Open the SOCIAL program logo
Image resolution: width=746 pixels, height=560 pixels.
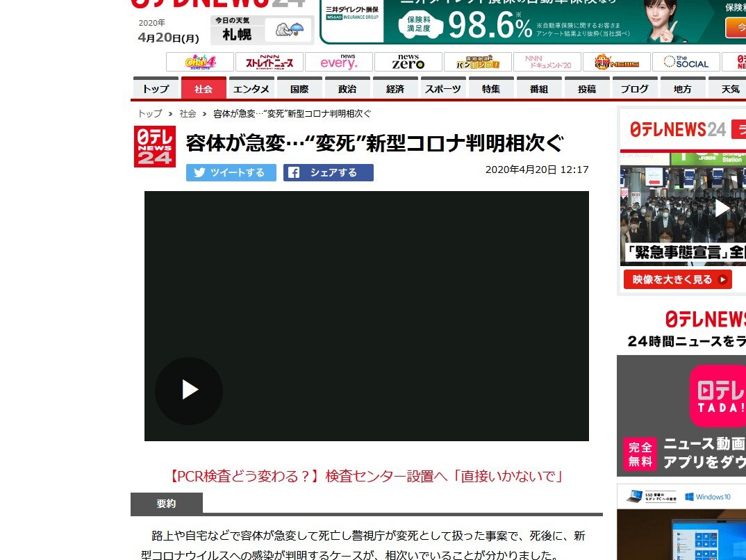coord(686,63)
